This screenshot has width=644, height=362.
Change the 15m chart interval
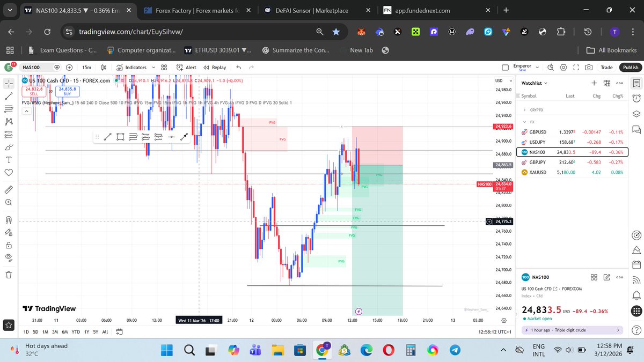[86, 68]
